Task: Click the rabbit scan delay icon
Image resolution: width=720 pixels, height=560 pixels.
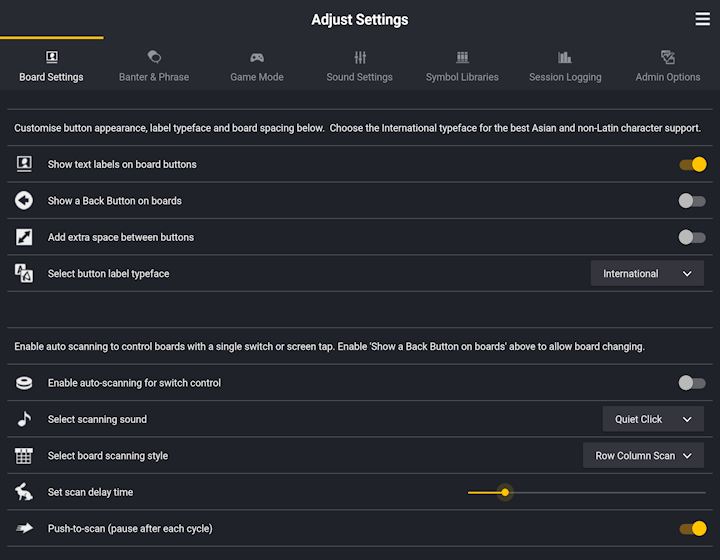Action: coord(24,492)
